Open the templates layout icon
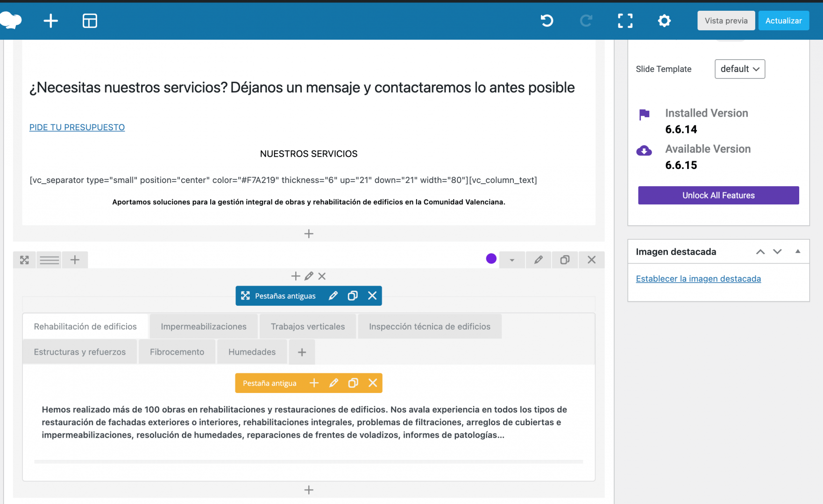Image resolution: width=823 pixels, height=504 pixels. (90, 21)
